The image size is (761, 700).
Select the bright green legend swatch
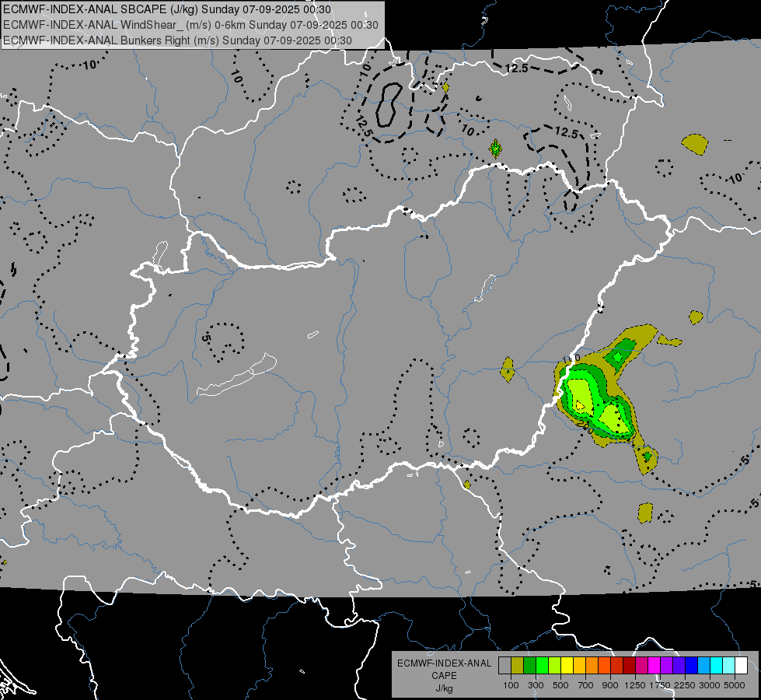[542, 665]
